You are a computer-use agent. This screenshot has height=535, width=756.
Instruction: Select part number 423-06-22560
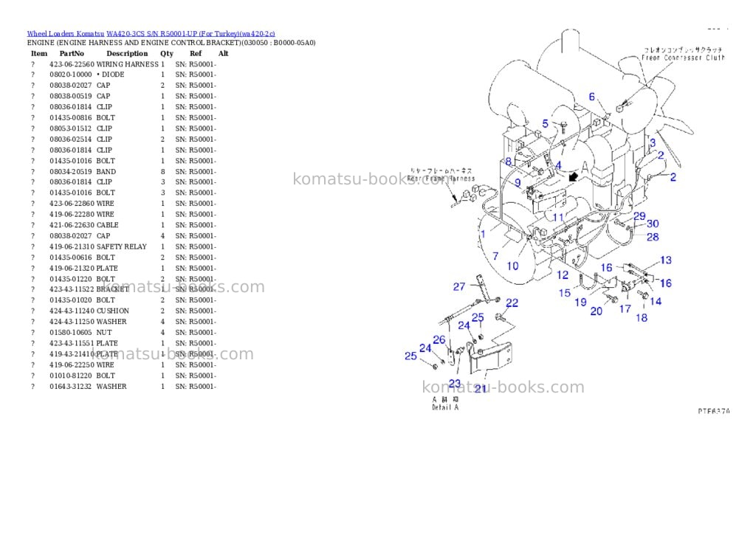coord(72,64)
